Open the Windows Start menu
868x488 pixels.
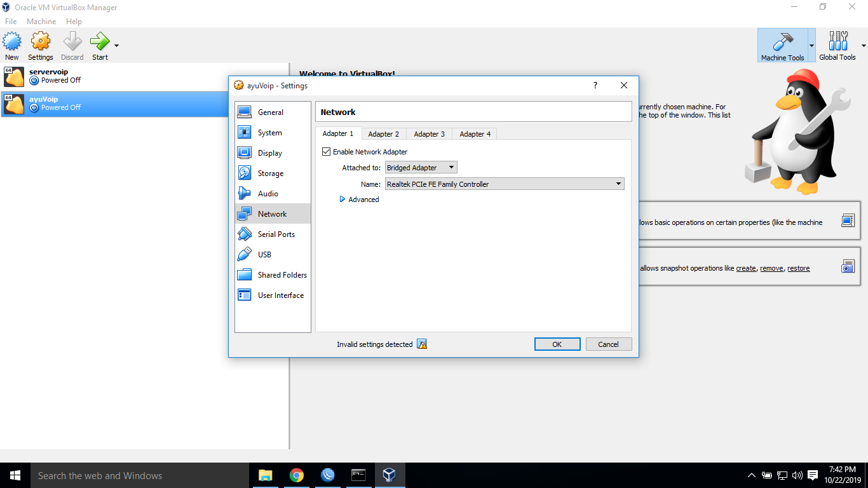click(x=15, y=475)
